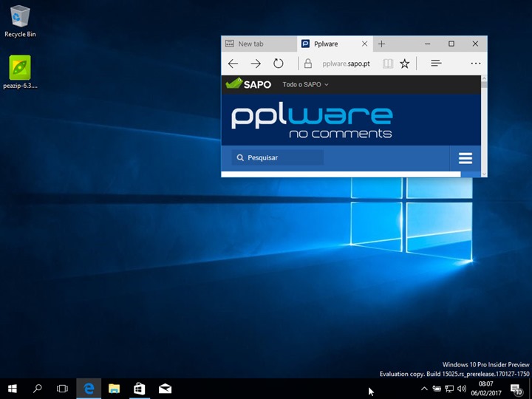
Task: Click the SAPO logo
Action: (x=248, y=83)
